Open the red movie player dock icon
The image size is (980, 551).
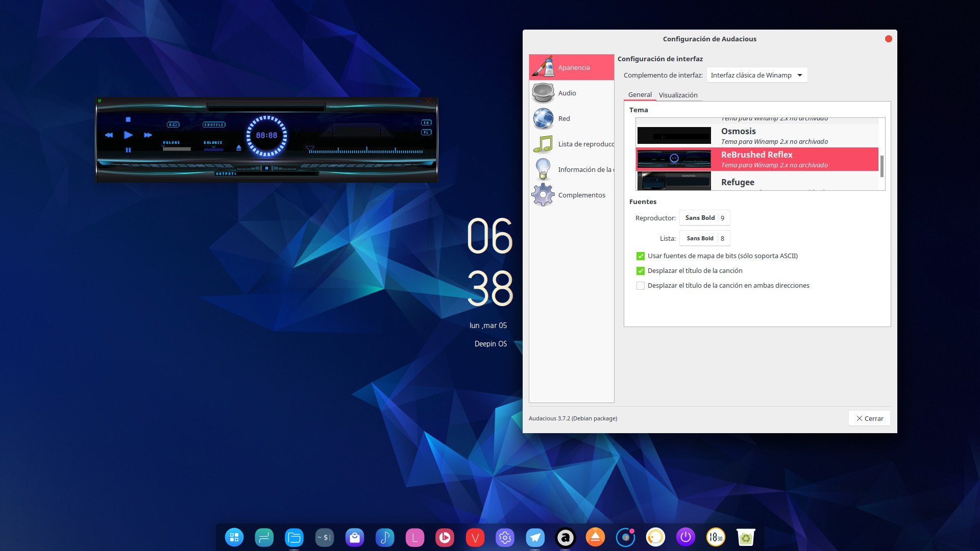click(445, 537)
